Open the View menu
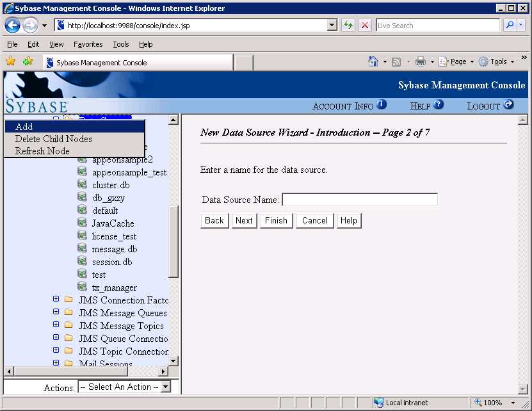532x411 pixels. click(x=56, y=44)
